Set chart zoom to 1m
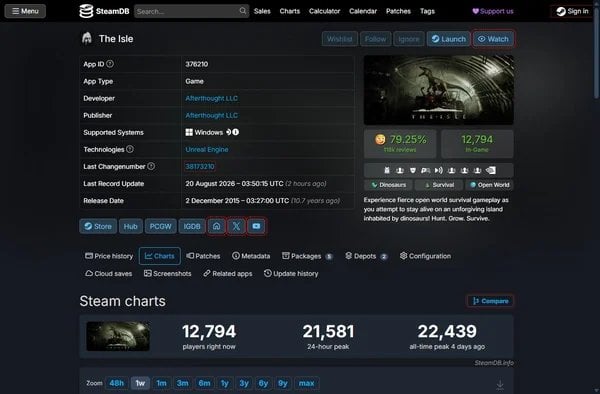 coord(161,383)
